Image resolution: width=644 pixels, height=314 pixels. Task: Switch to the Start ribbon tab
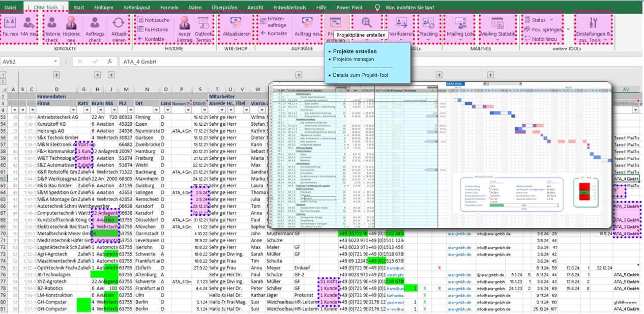pos(79,7)
